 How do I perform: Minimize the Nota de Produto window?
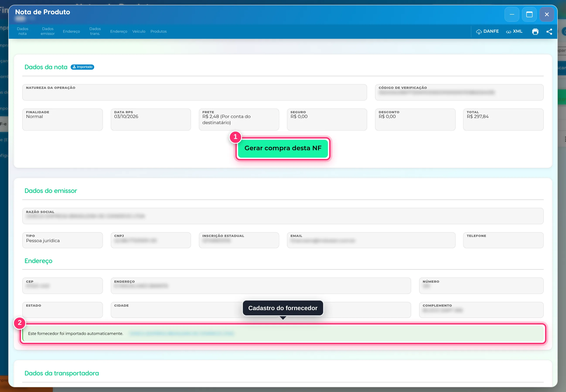point(512,15)
